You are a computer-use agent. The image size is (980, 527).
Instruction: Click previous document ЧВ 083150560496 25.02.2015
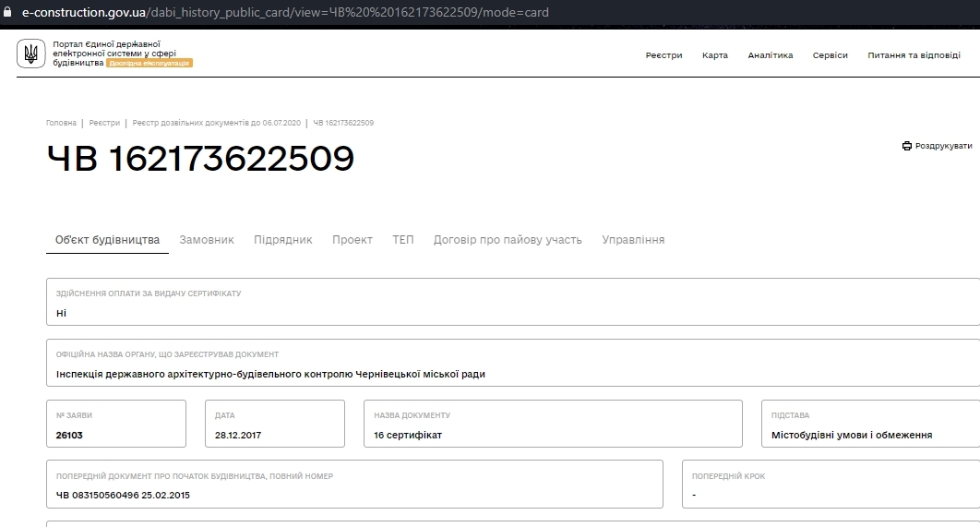click(x=123, y=495)
